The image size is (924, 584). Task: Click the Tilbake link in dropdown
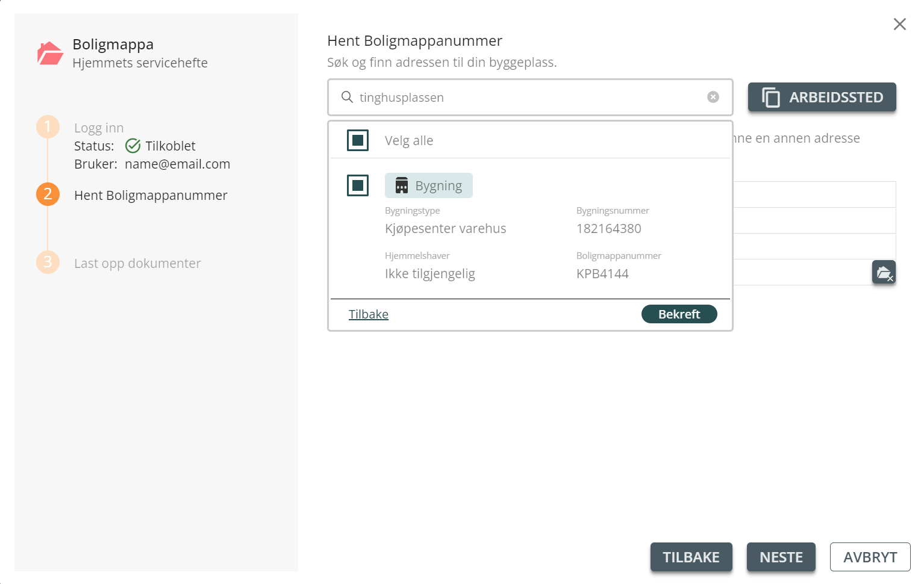(369, 314)
